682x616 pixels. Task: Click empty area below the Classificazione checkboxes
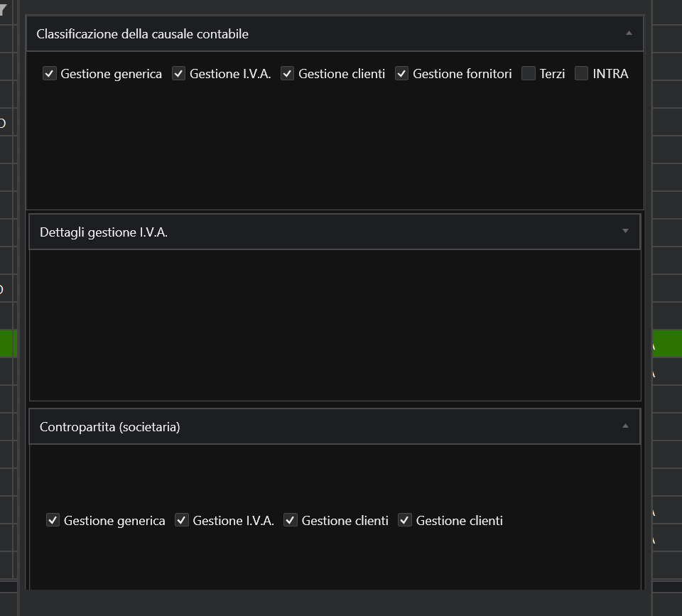coord(334,149)
